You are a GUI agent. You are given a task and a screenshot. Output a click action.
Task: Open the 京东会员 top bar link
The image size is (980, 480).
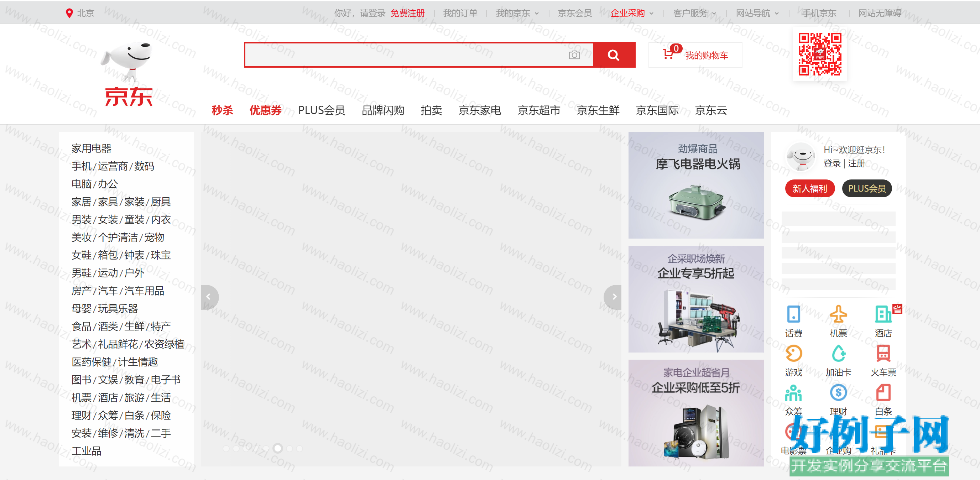pos(574,13)
